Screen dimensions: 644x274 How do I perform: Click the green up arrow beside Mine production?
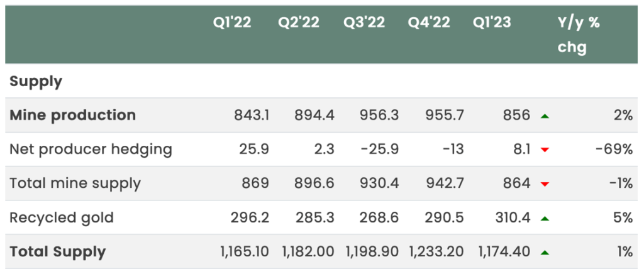pyautogui.click(x=545, y=116)
